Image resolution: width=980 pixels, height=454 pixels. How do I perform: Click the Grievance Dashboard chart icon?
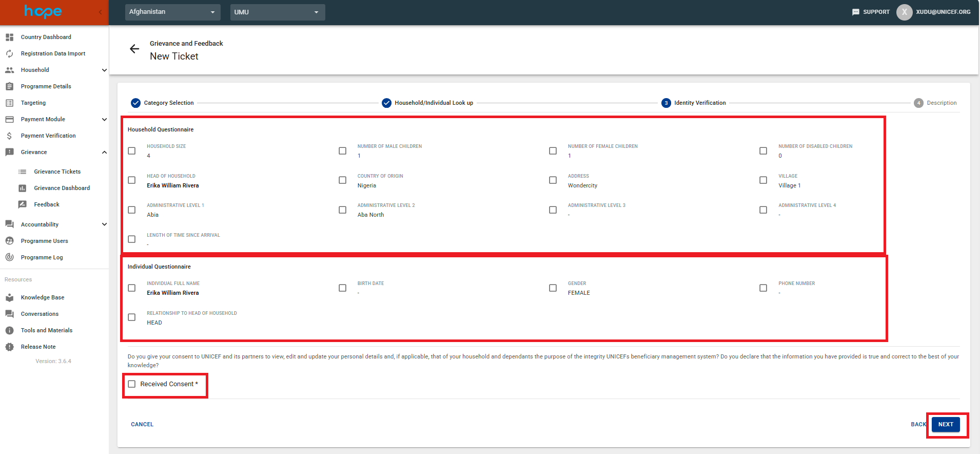point(23,188)
